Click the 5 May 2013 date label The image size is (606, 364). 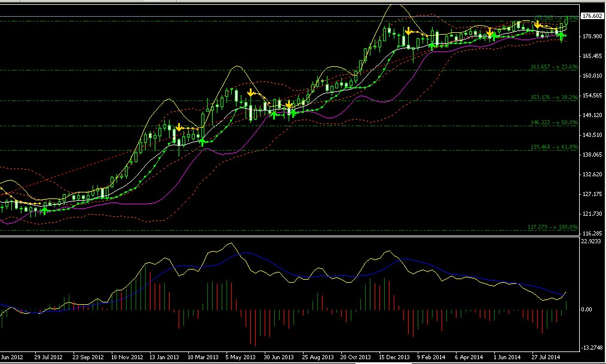coord(240,357)
